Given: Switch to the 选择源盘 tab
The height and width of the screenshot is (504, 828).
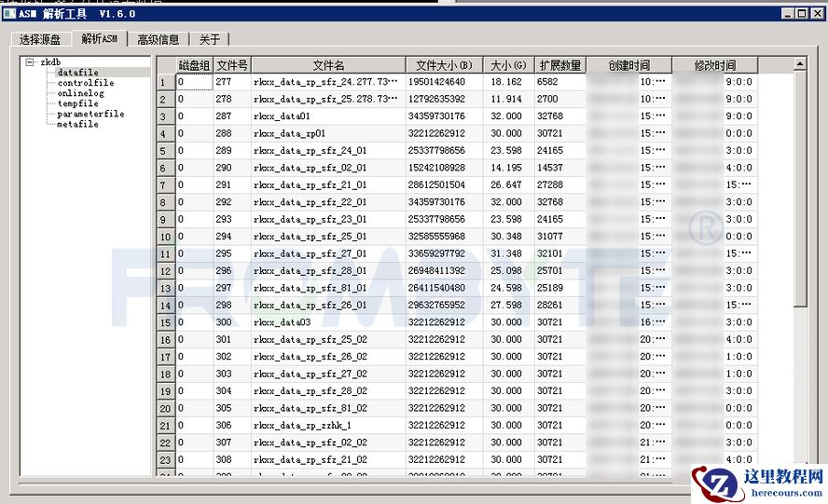Looking at the screenshot, I should click(x=40, y=39).
